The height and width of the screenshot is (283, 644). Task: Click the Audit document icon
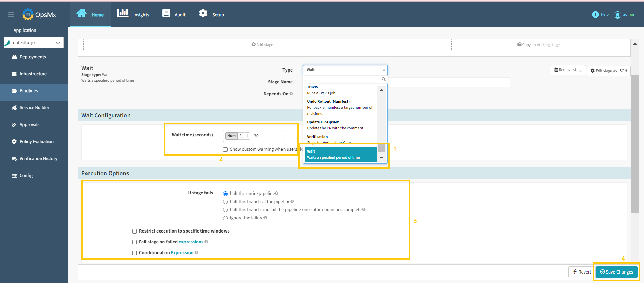point(166,13)
